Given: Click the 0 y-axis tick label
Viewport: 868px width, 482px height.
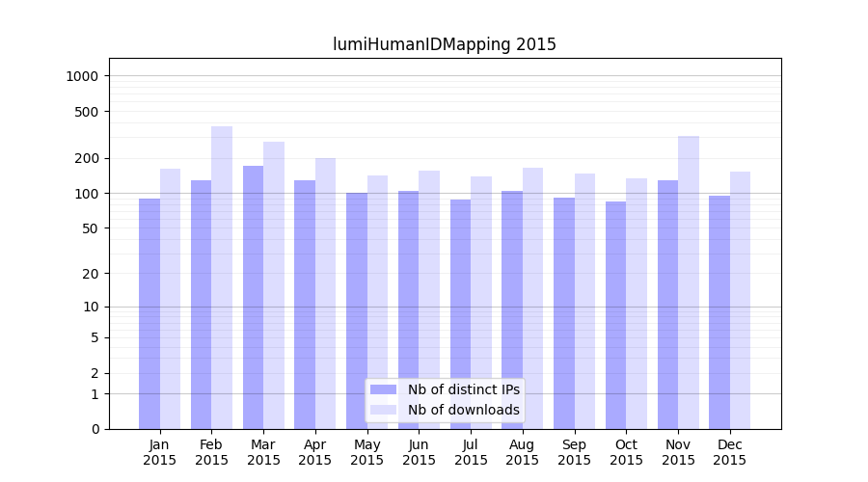Looking at the screenshot, I should 95,429.
